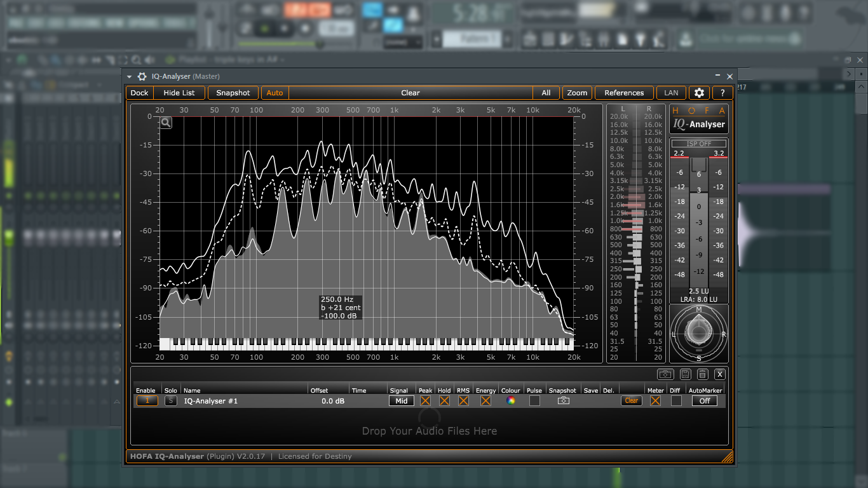
Task: Solo the IQ-Analyser #1 row
Action: [x=171, y=401]
